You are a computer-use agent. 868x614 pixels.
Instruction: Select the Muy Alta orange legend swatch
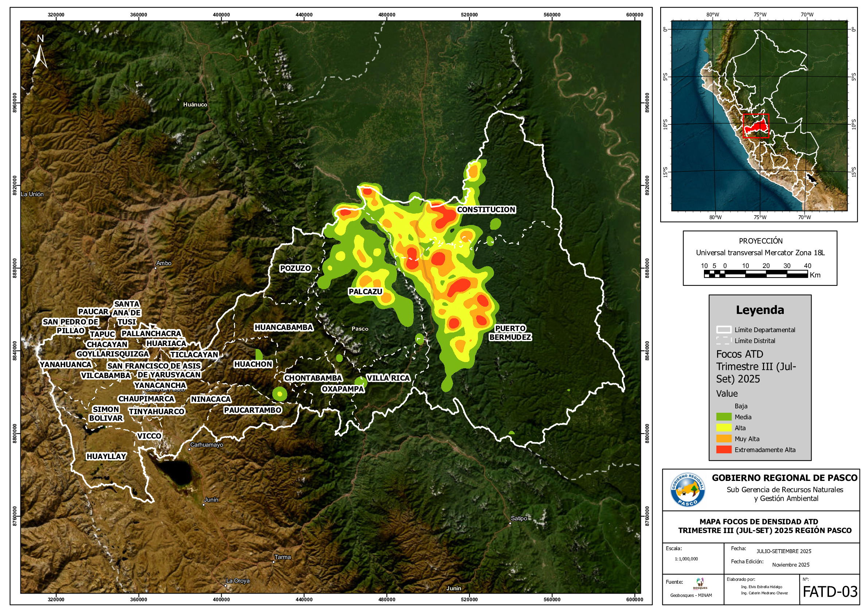(724, 439)
